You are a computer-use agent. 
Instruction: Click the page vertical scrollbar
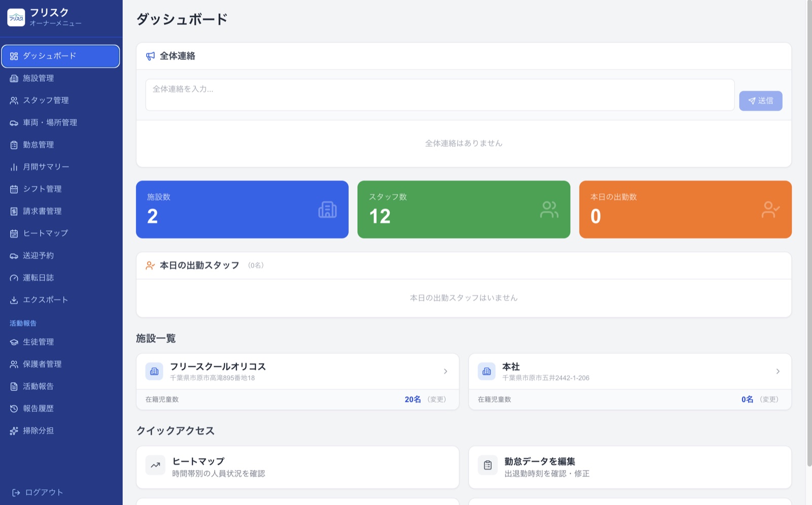pos(809,233)
